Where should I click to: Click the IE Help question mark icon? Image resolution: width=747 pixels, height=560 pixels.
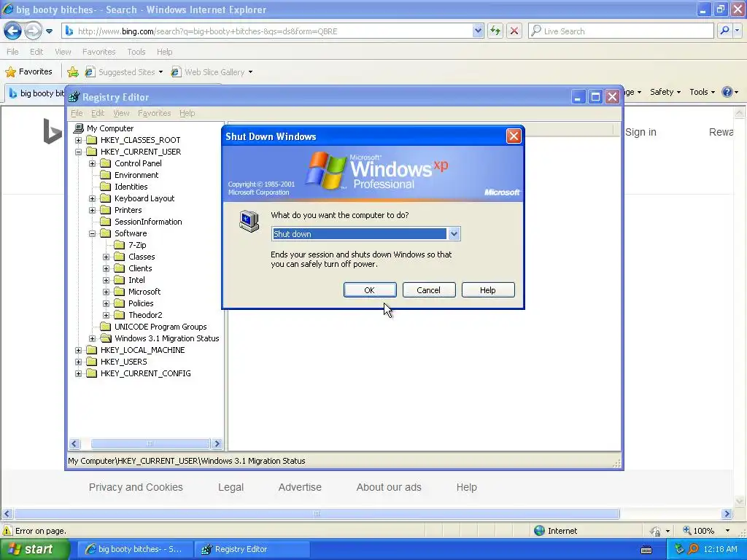(727, 92)
